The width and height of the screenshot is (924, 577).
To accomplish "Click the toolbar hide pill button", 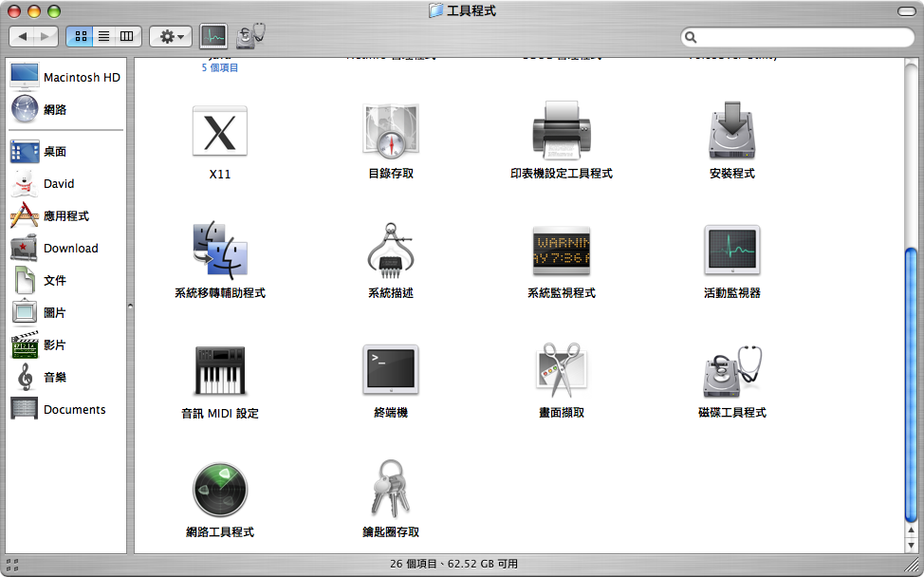I will coord(906,11).
